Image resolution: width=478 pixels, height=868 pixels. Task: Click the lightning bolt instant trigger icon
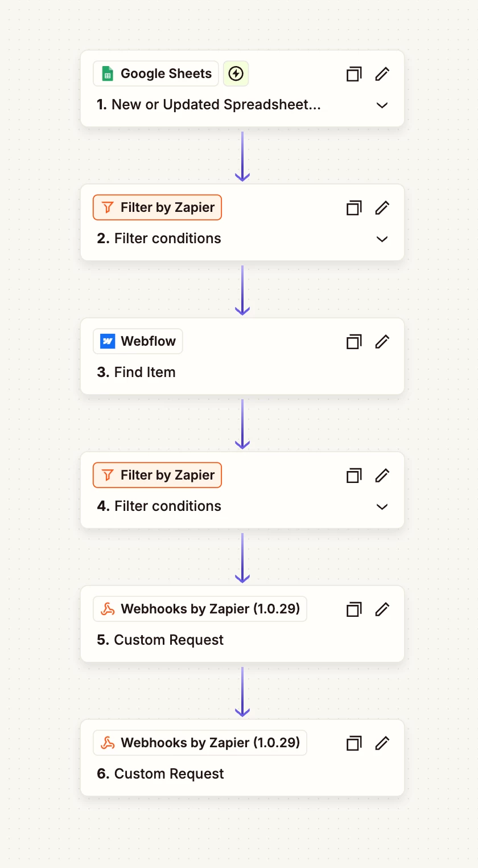[236, 73]
